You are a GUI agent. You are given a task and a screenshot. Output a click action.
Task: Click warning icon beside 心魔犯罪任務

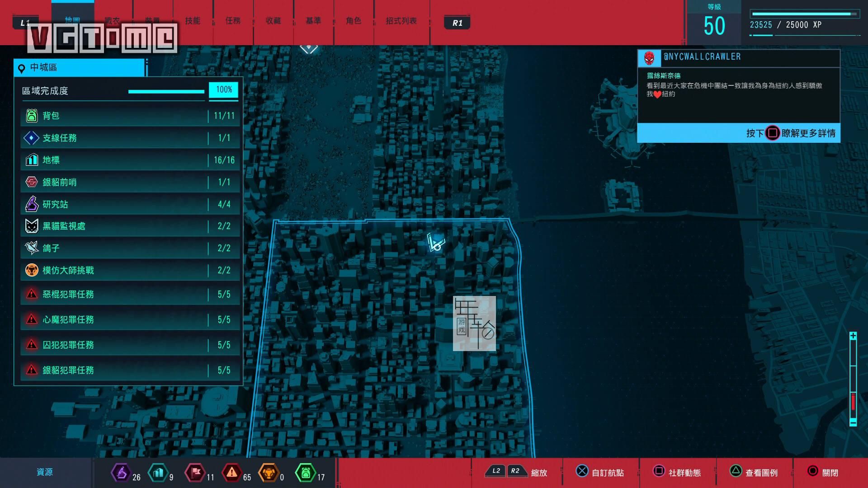pos(32,319)
